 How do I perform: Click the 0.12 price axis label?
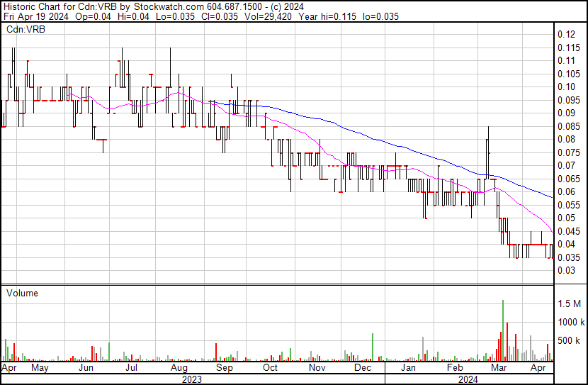[x=566, y=35]
